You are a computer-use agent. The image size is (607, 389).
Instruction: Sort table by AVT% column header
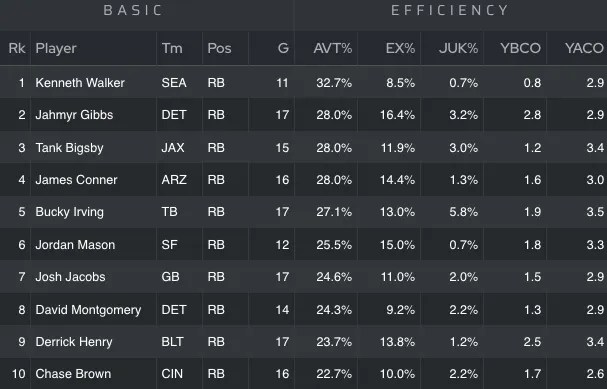coord(333,48)
